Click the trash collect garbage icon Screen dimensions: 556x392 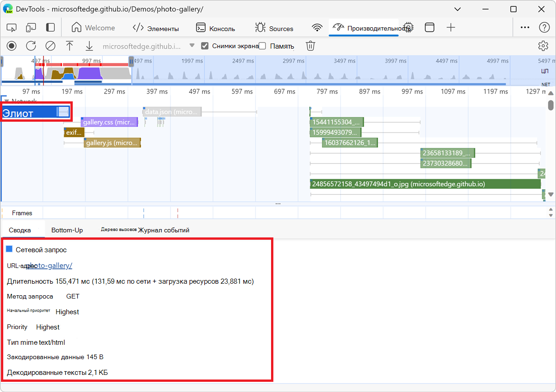pyautogui.click(x=310, y=46)
